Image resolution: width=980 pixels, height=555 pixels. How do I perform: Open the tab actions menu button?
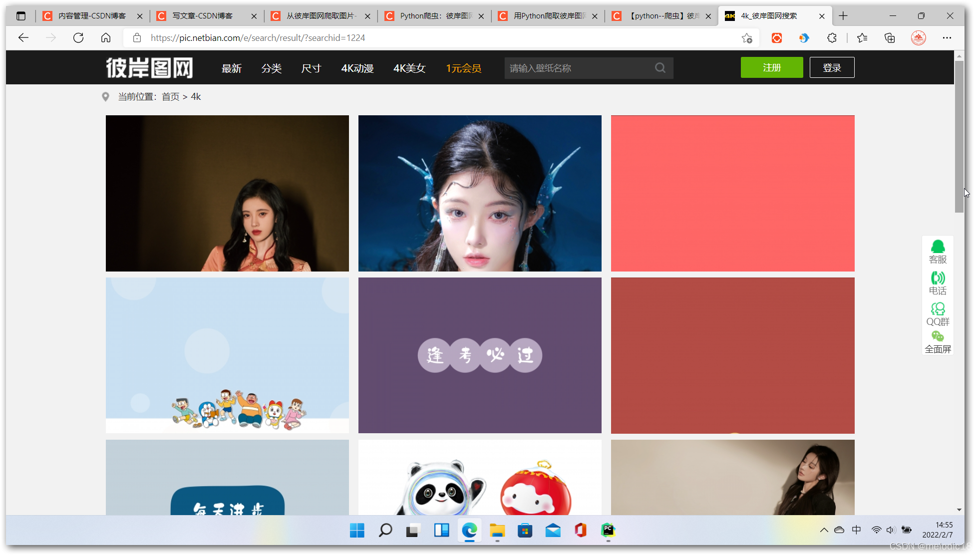[21, 16]
